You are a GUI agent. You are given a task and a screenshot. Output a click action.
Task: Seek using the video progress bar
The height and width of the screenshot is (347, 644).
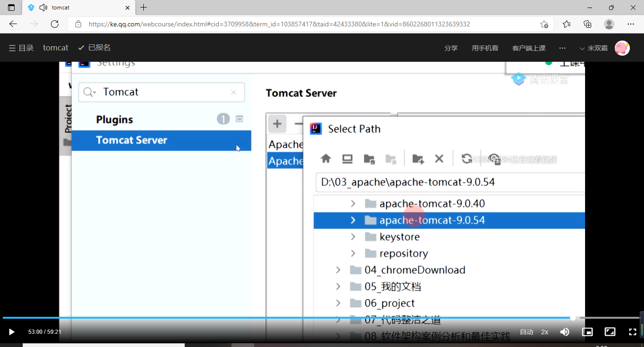pyautogui.click(x=322, y=318)
